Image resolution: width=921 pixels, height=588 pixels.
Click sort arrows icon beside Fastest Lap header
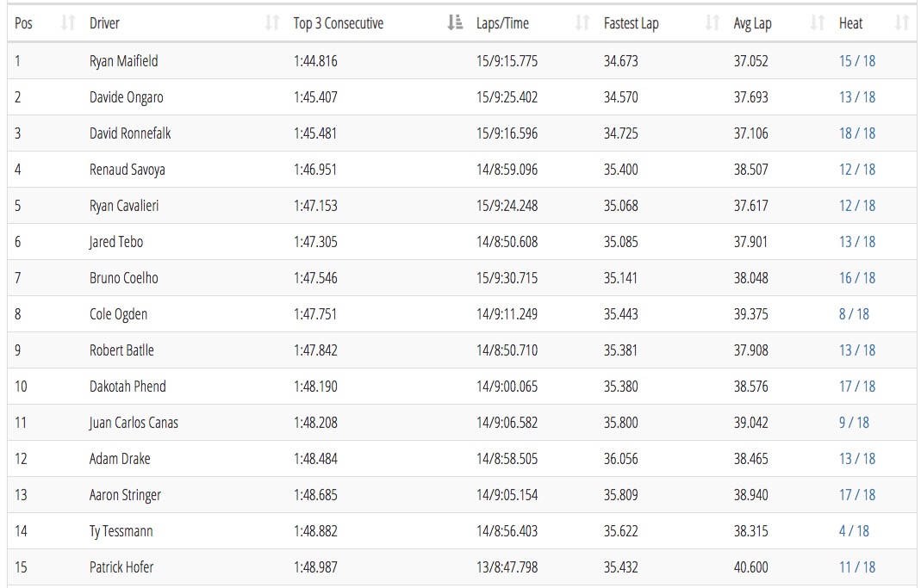click(x=713, y=23)
